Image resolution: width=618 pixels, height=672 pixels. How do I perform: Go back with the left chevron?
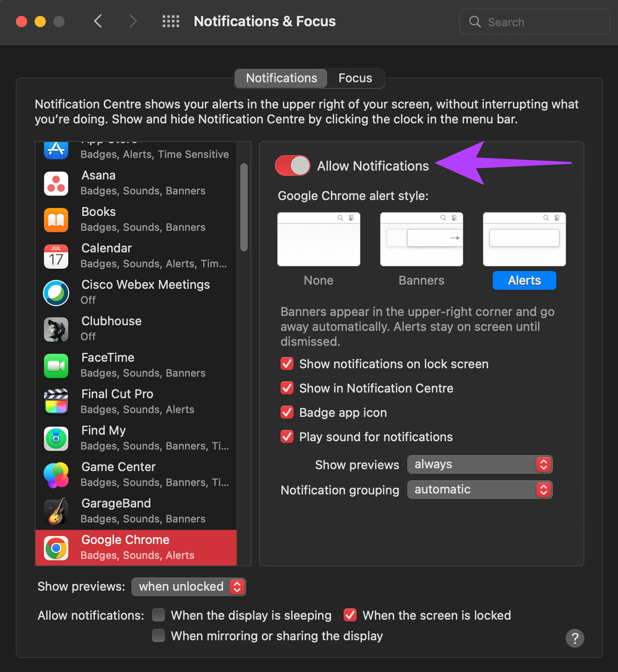98,21
